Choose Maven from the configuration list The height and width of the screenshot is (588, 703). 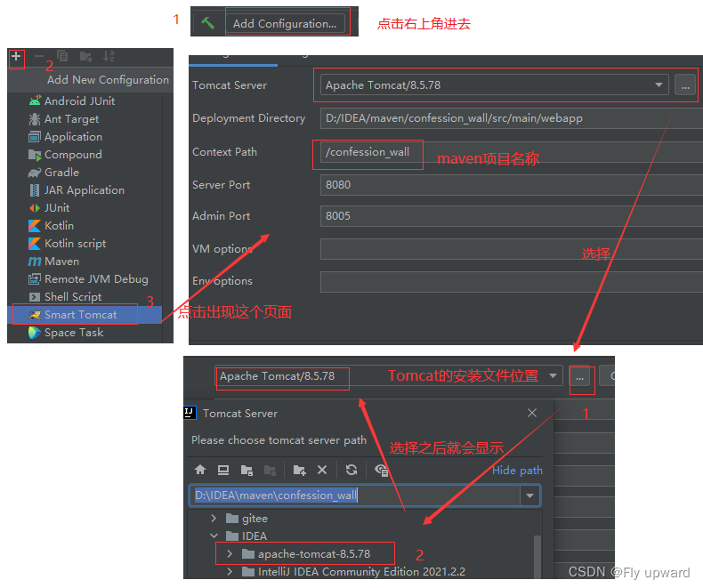pyautogui.click(x=62, y=262)
